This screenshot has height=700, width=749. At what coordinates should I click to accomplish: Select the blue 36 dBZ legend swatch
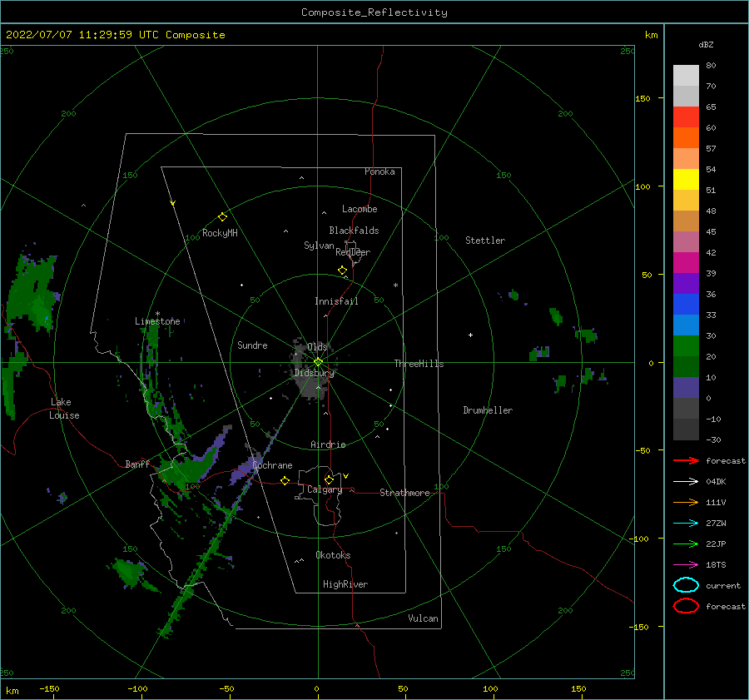click(x=686, y=304)
